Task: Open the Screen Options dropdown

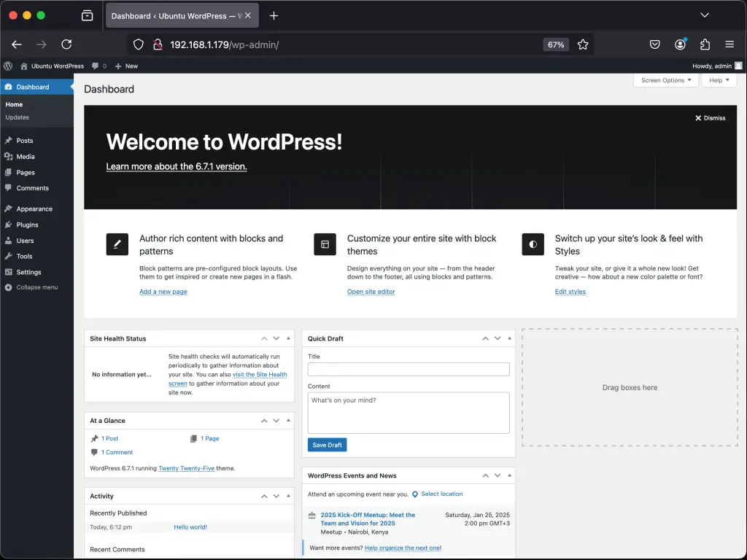Action: pos(665,80)
